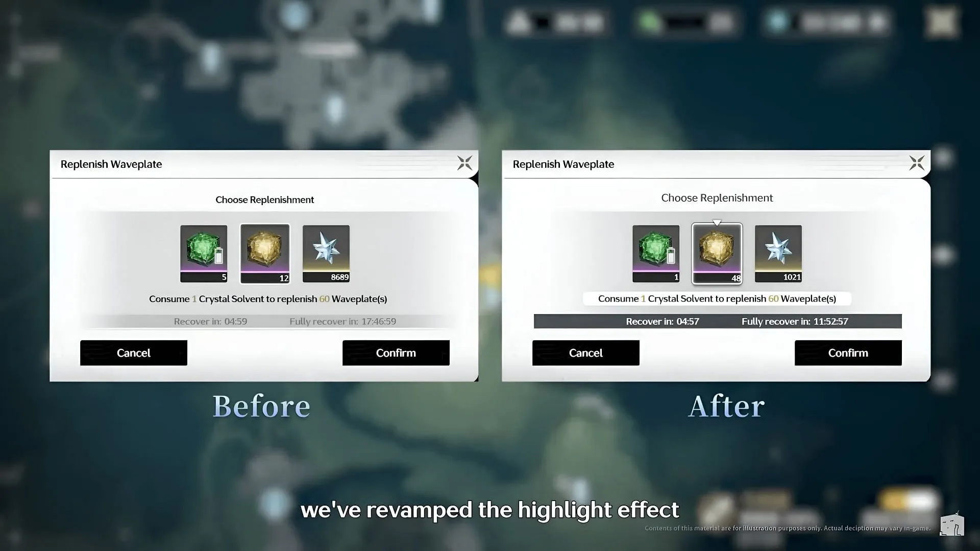Click Confirm in Before Replenish Waveplate dialog
The width and height of the screenshot is (980, 551).
(396, 353)
